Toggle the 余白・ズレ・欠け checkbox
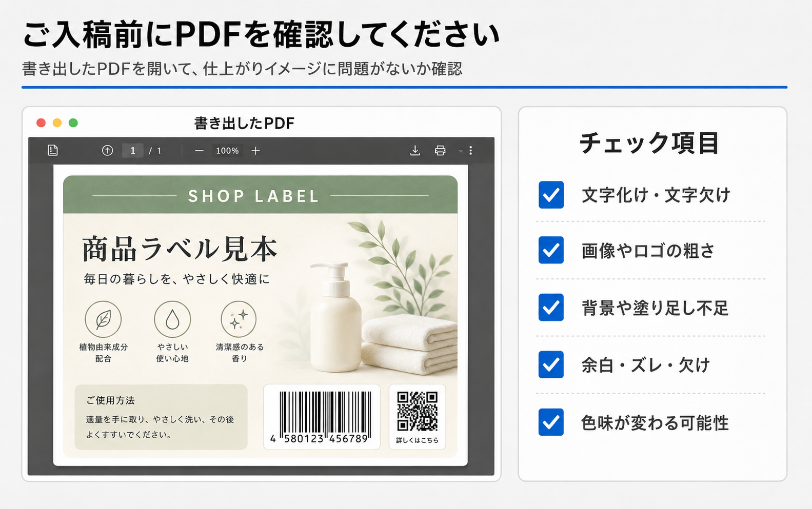This screenshot has width=812, height=509. (x=551, y=365)
